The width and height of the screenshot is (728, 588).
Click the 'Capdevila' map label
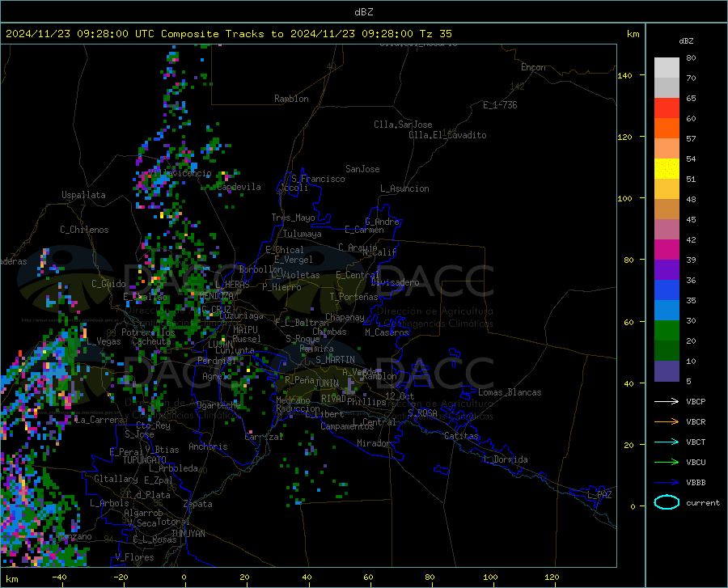[x=239, y=187]
